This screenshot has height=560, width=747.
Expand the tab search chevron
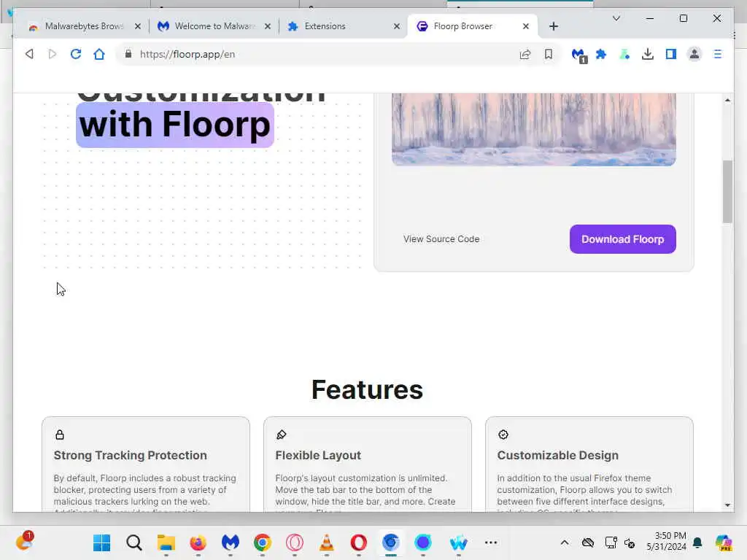(x=616, y=18)
